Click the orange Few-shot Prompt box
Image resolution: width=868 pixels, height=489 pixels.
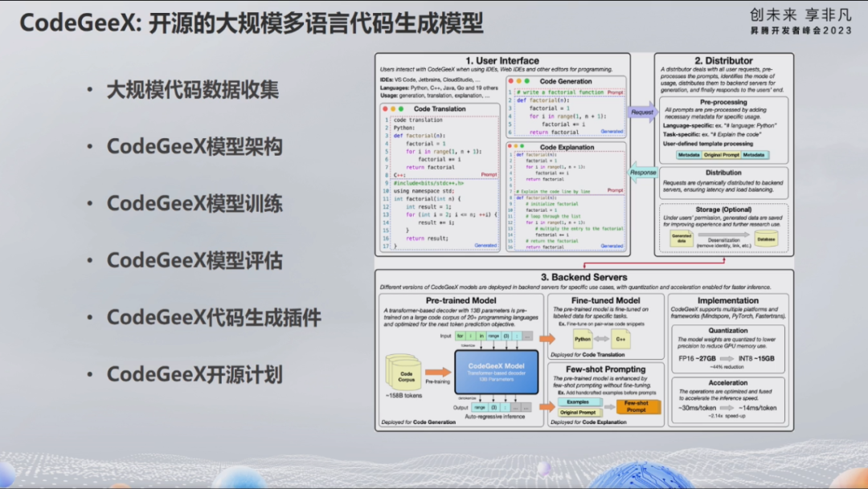point(638,406)
